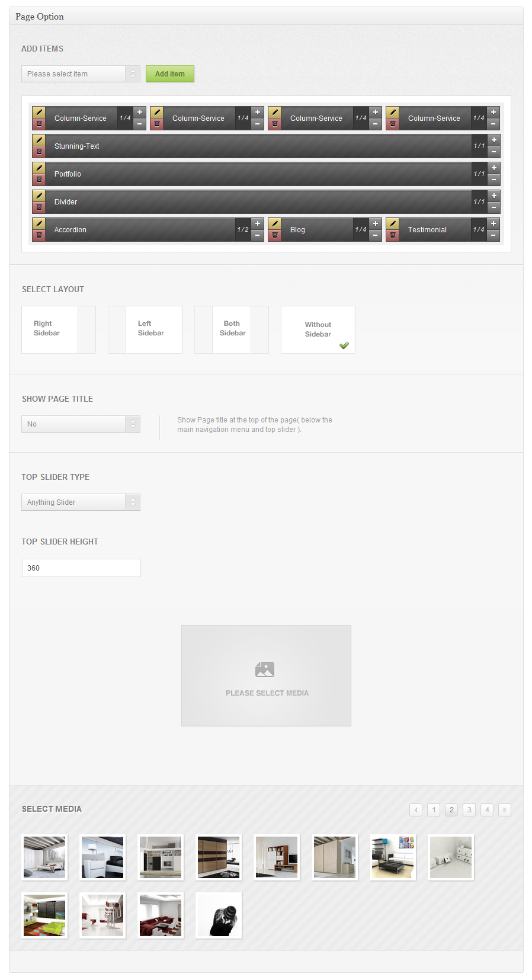Increase Testimonial width with plus icon
532x980 pixels.
point(493,223)
